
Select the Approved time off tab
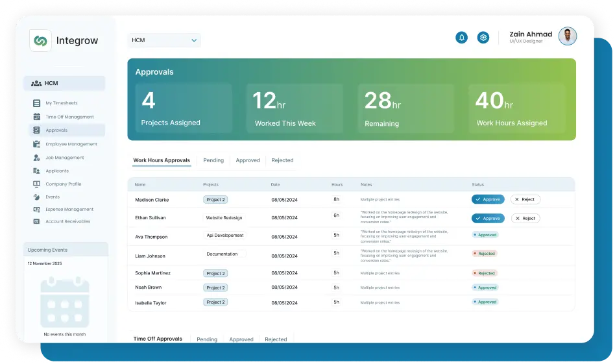tap(241, 339)
